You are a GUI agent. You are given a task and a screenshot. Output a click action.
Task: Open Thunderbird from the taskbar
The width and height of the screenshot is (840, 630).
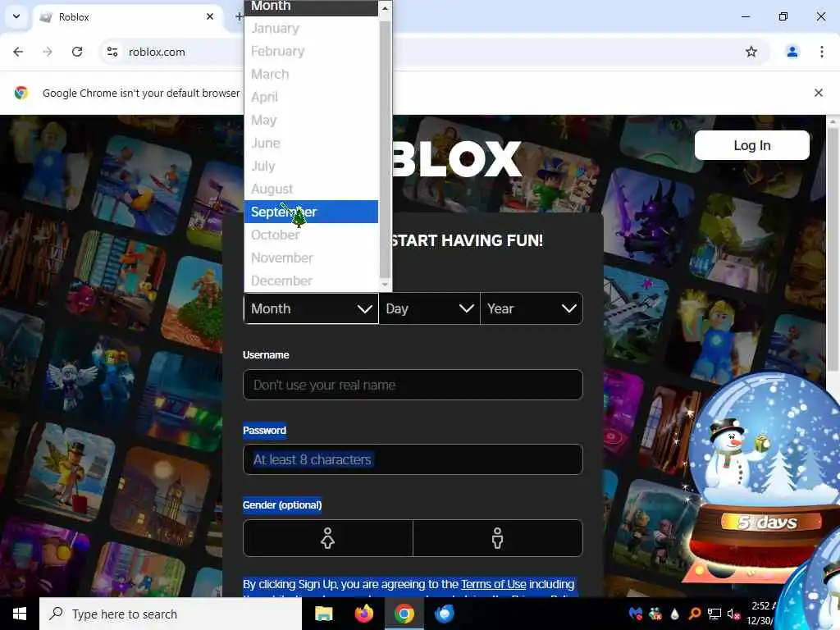point(444,614)
